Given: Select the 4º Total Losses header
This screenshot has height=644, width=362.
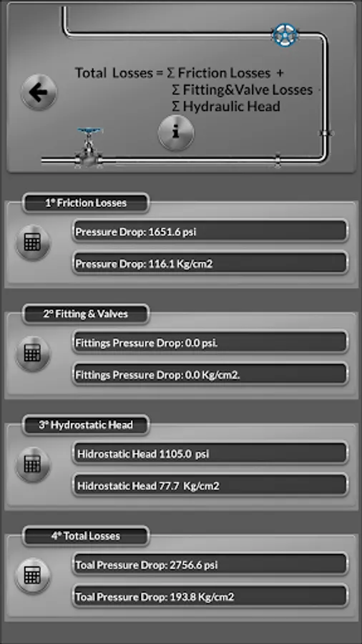Looking at the screenshot, I should click(x=86, y=536).
